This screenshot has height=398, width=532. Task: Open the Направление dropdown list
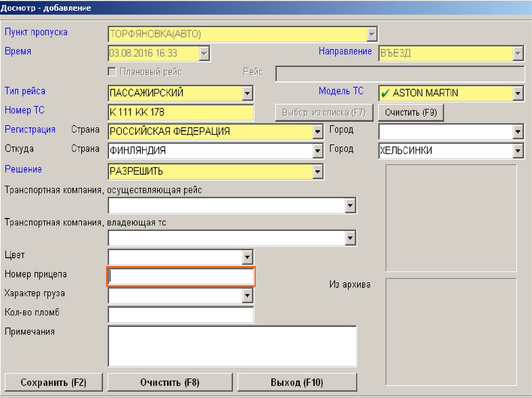pyautogui.click(x=517, y=53)
